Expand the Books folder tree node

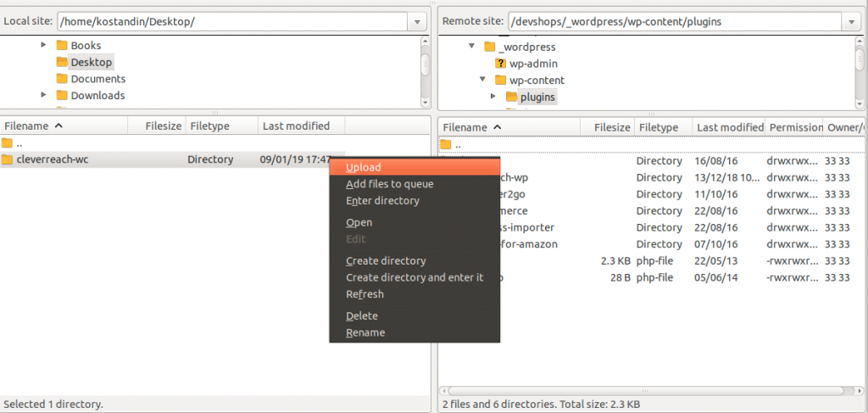coord(44,45)
